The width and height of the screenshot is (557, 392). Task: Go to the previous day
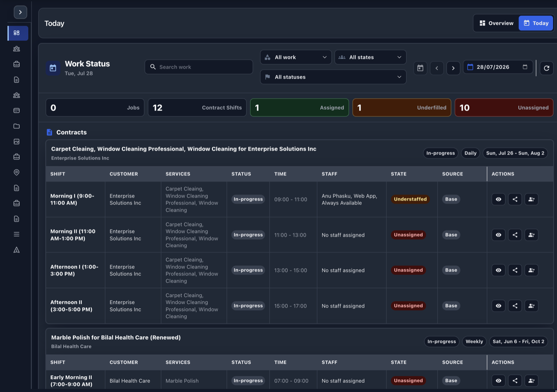coord(437,68)
